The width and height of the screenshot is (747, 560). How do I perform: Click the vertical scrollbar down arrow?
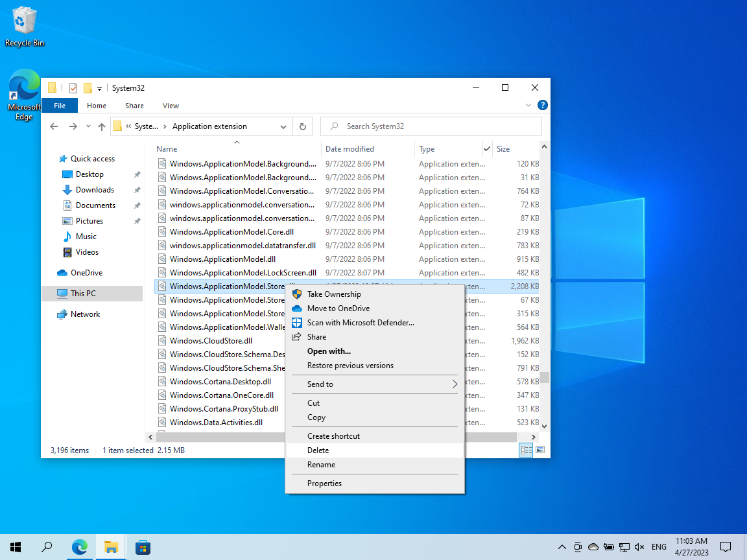tap(545, 426)
